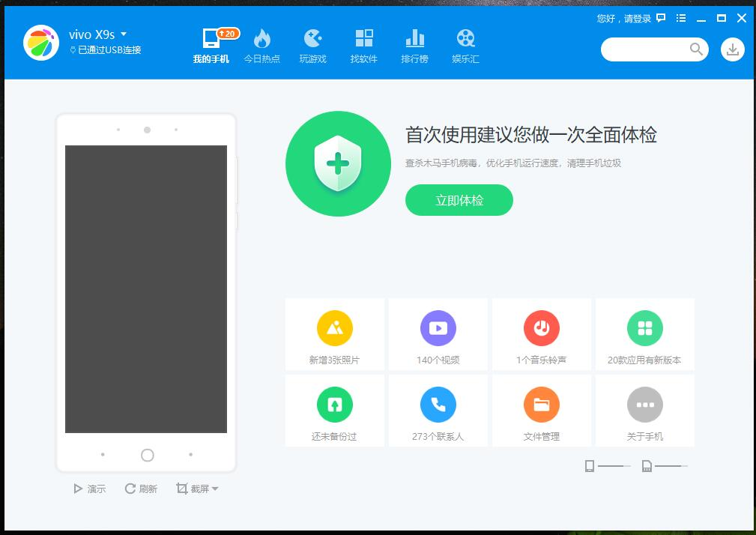Open the 140个视频 videos tile

pos(438,334)
